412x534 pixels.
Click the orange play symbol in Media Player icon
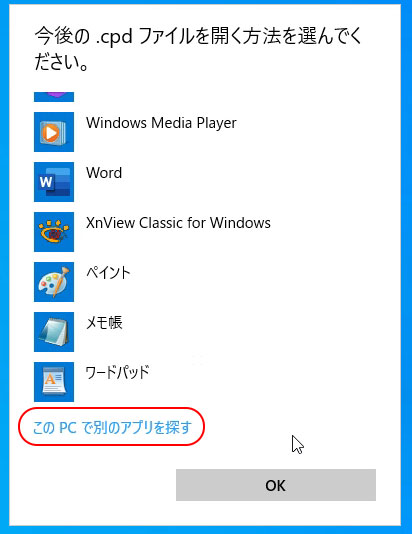[52, 132]
